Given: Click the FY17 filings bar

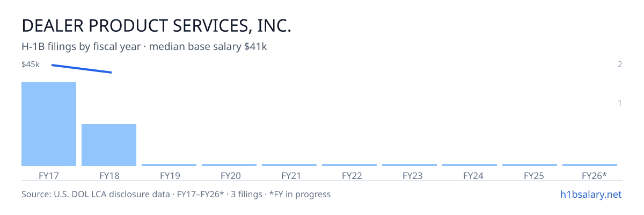Looking at the screenshot, I should (49, 124).
